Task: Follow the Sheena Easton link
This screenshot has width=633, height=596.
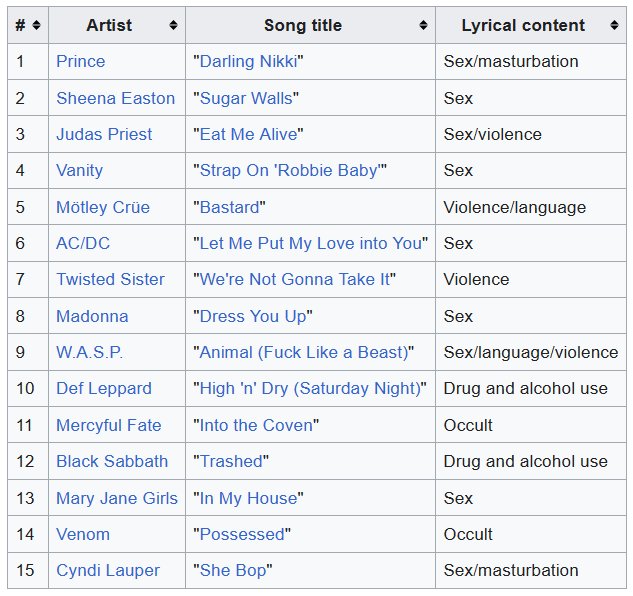Action: click(115, 98)
